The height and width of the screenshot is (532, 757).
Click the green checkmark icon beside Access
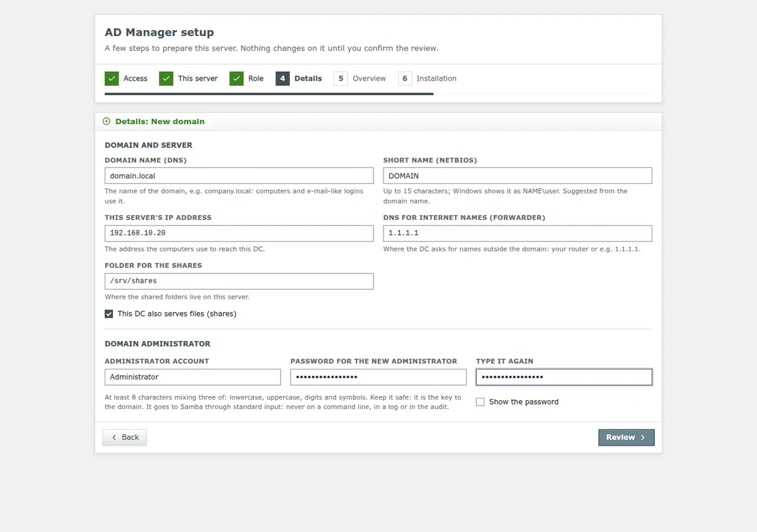pyautogui.click(x=112, y=79)
